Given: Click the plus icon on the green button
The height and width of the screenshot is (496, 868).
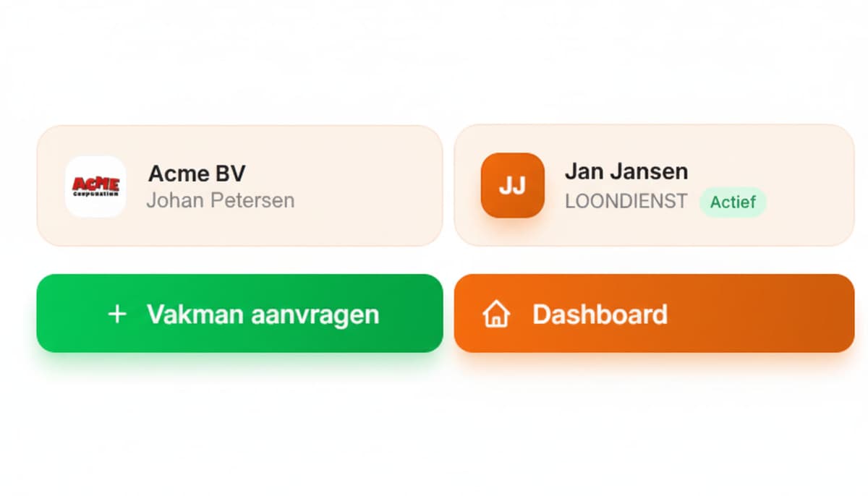Looking at the screenshot, I should coord(117,314).
